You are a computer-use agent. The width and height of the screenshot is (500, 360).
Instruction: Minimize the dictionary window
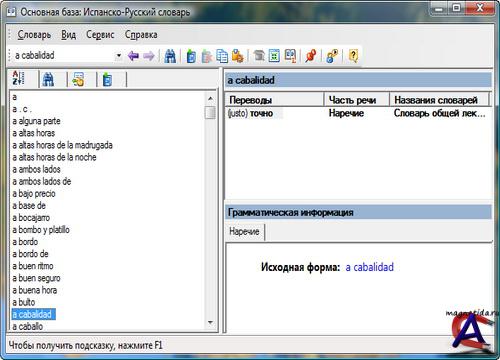(x=439, y=8)
